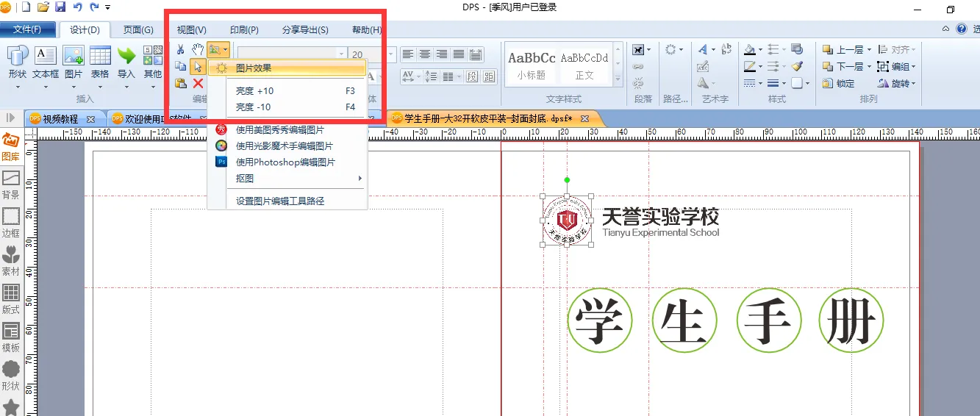This screenshot has width=980, height=416.
Task: Click the 锁定 lock icon
Action: coord(838,83)
